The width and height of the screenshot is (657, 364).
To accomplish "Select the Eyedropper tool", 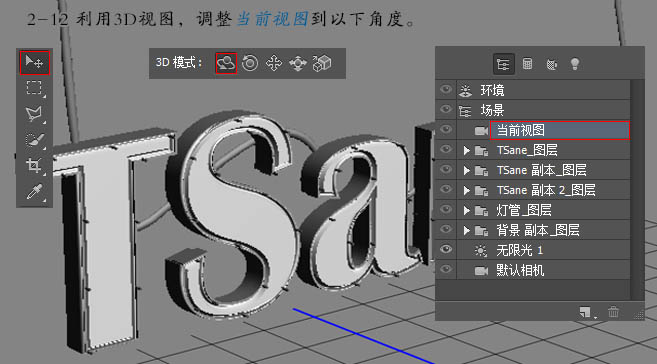I will (34, 192).
